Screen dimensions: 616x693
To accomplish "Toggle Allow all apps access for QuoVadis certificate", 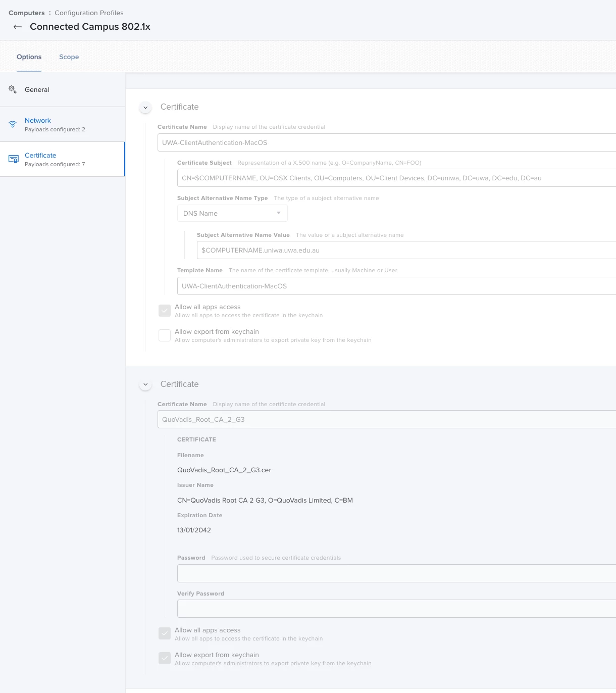I will pos(165,634).
